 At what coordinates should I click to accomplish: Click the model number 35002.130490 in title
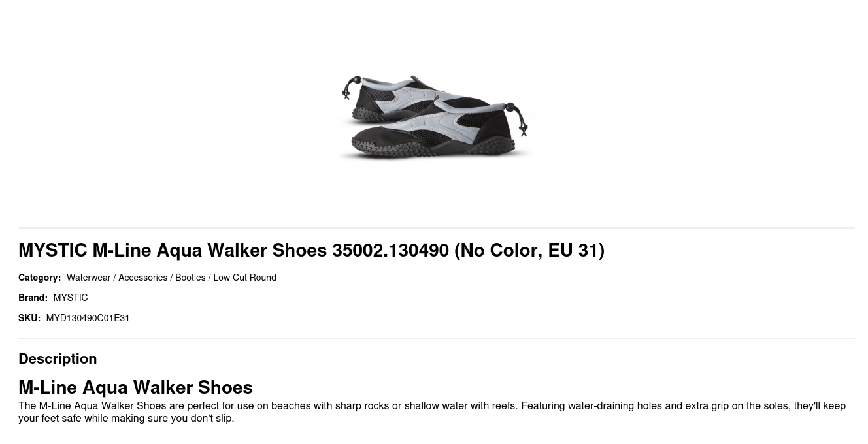coord(390,250)
